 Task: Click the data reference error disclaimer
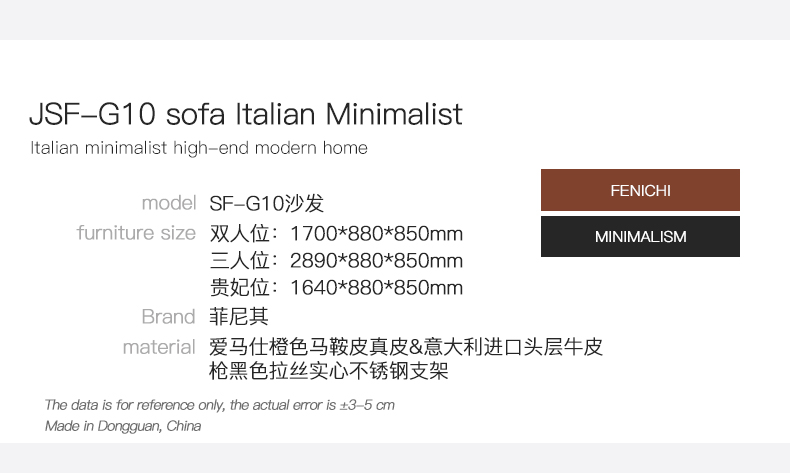[220, 405]
